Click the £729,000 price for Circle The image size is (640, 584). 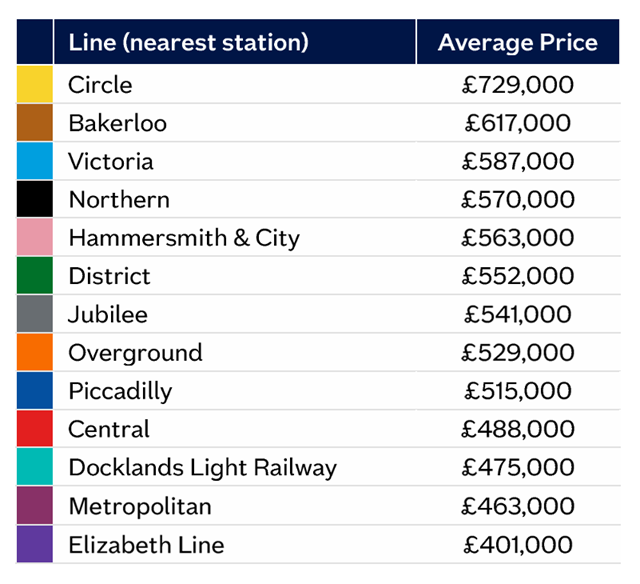[x=518, y=85]
